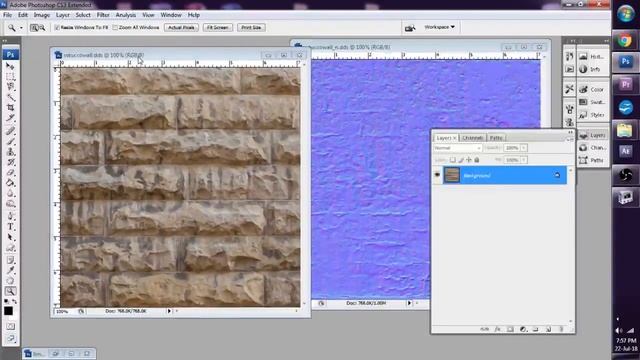
Task: Select the Dodge tool
Action: point(10,204)
